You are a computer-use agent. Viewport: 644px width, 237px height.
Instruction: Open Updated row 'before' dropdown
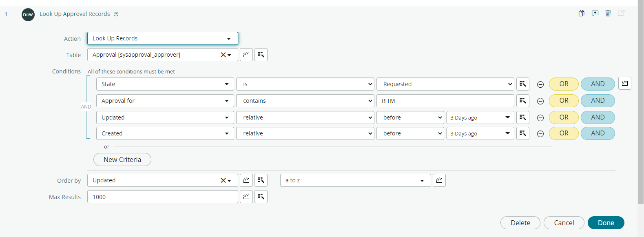coord(410,117)
